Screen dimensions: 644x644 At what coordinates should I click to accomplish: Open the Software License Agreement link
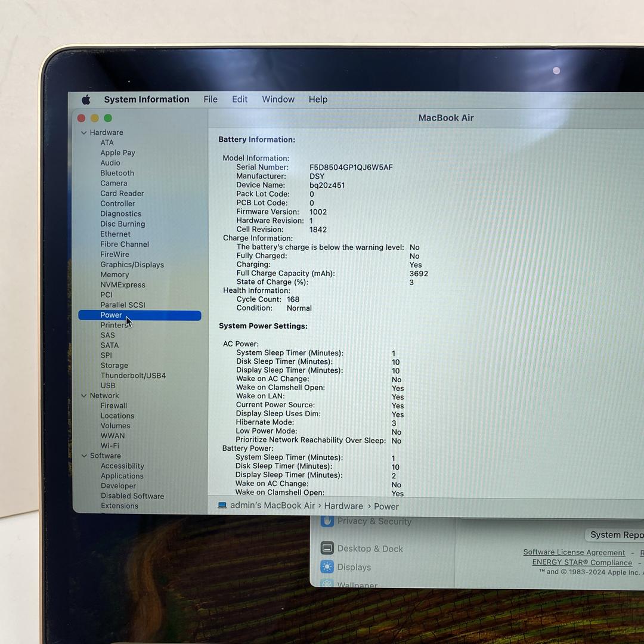574,552
